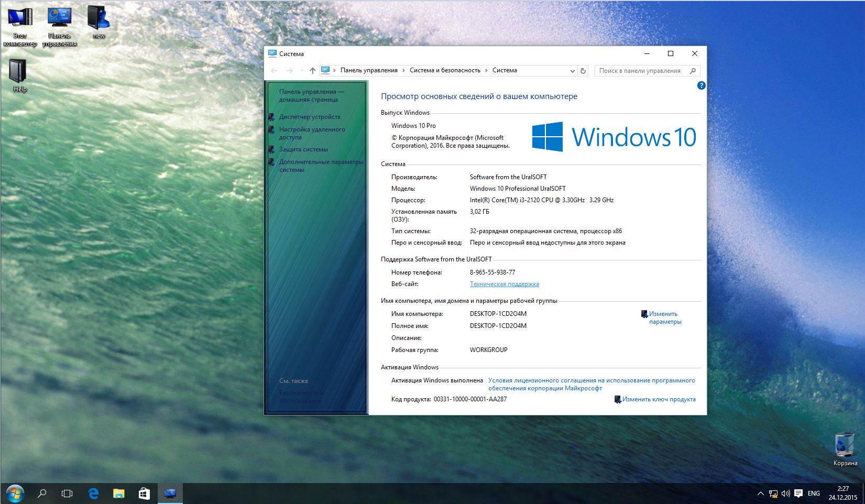The image size is (865, 504).
Task: Open address bar history dropdown
Action: [572, 71]
